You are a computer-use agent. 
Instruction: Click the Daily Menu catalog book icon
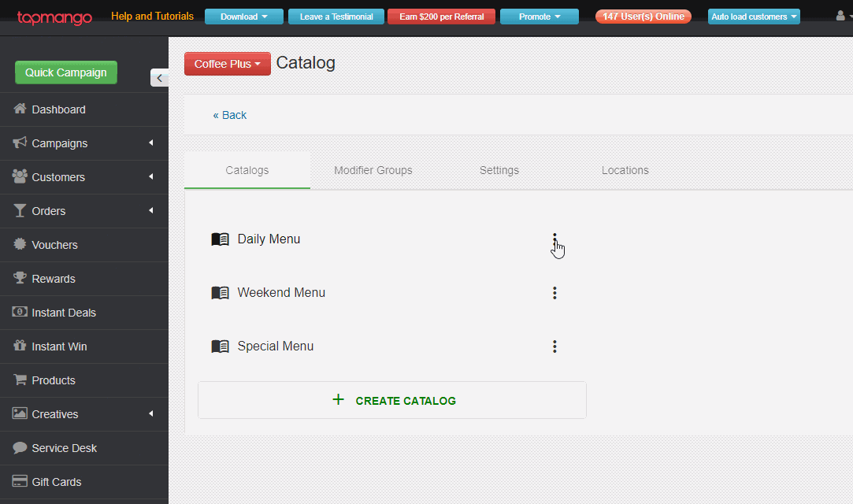(x=221, y=239)
